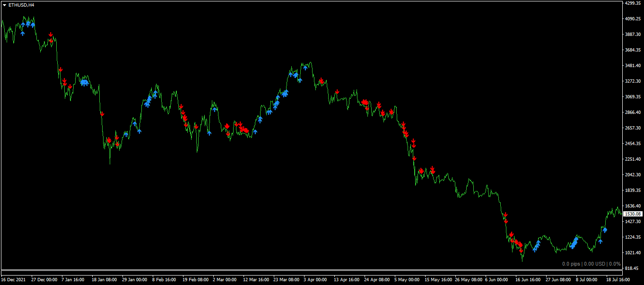Click the 27 Jun 08:00 time label
This screenshot has height=285, width=644.
tap(559, 280)
